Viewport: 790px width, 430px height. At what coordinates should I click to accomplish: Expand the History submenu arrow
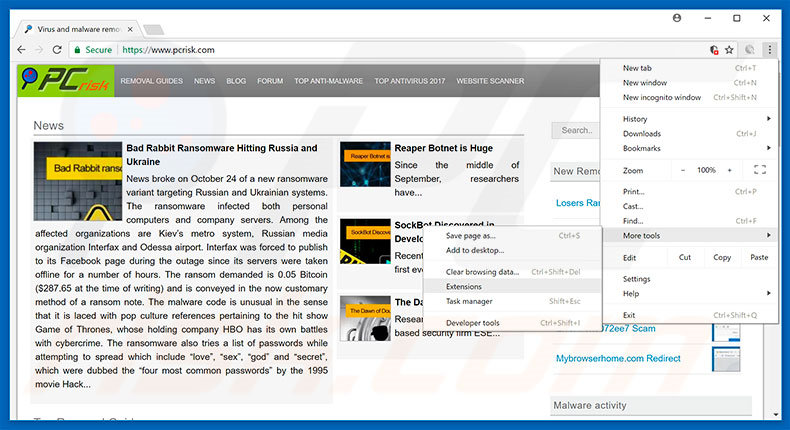click(x=768, y=118)
